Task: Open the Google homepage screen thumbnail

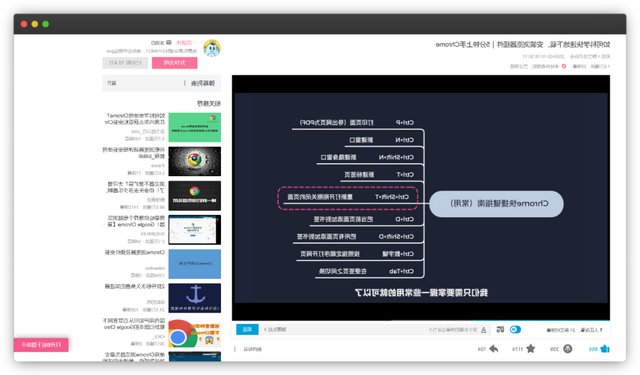Action: (195, 230)
